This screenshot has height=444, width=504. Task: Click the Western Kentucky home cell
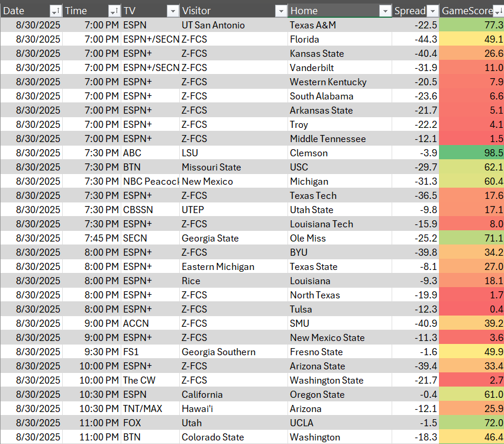pos(340,82)
